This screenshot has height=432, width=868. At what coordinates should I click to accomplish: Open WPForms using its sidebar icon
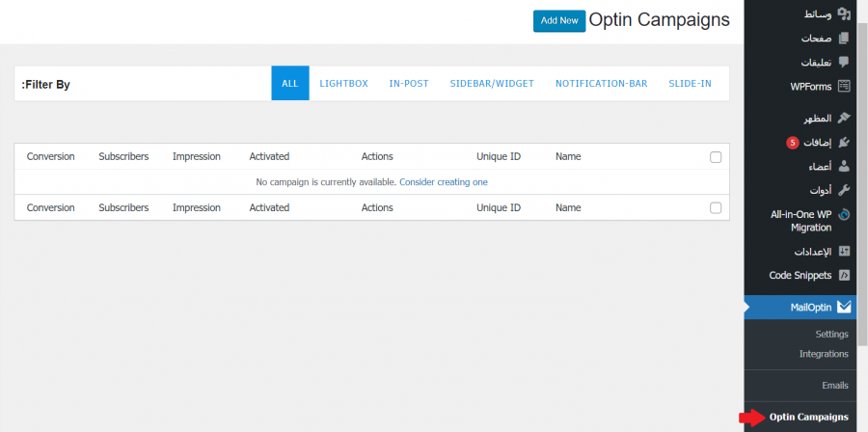coord(844,87)
